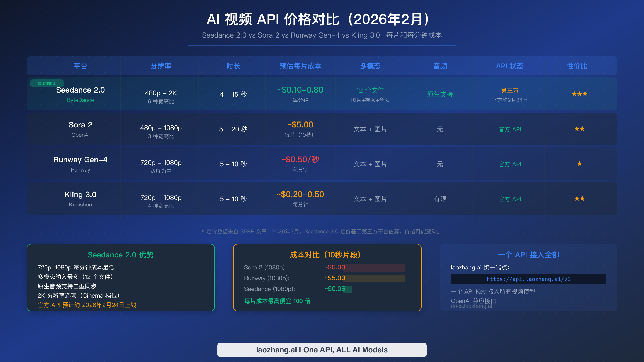Click the 官方 API label on Kling 3.0 row

coord(510,199)
